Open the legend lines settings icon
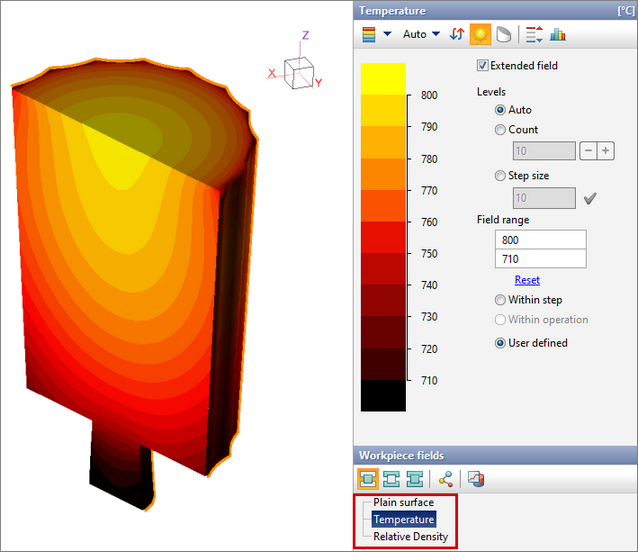638x552 pixels. (x=534, y=34)
